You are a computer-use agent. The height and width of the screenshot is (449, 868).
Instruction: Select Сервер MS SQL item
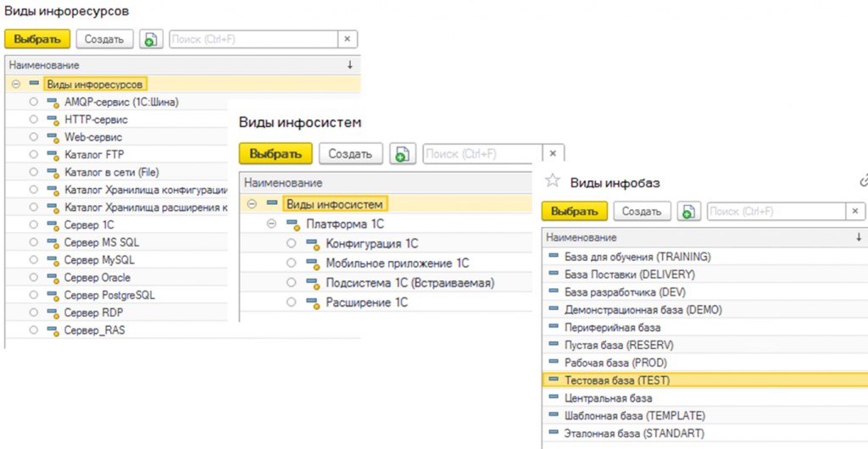[x=102, y=242]
